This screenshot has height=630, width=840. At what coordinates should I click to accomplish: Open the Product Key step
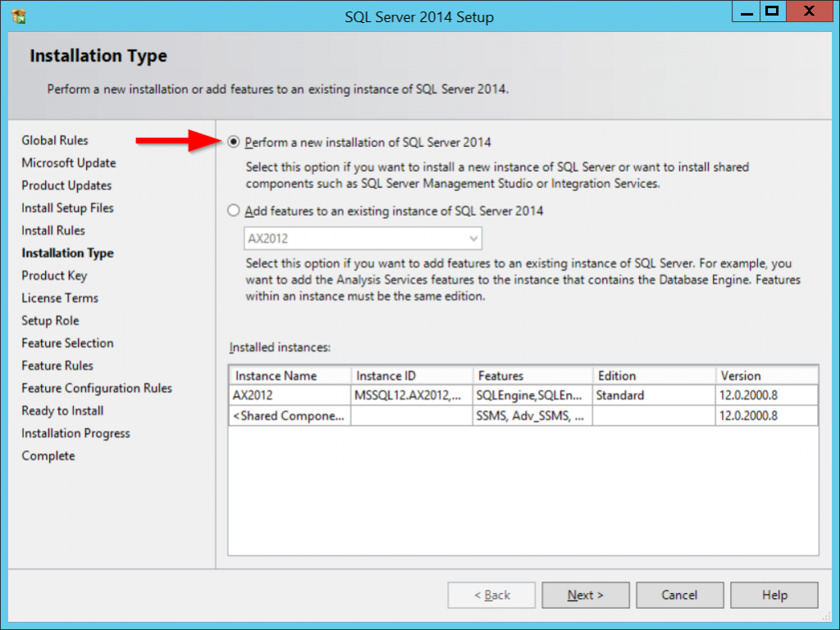[54, 276]
